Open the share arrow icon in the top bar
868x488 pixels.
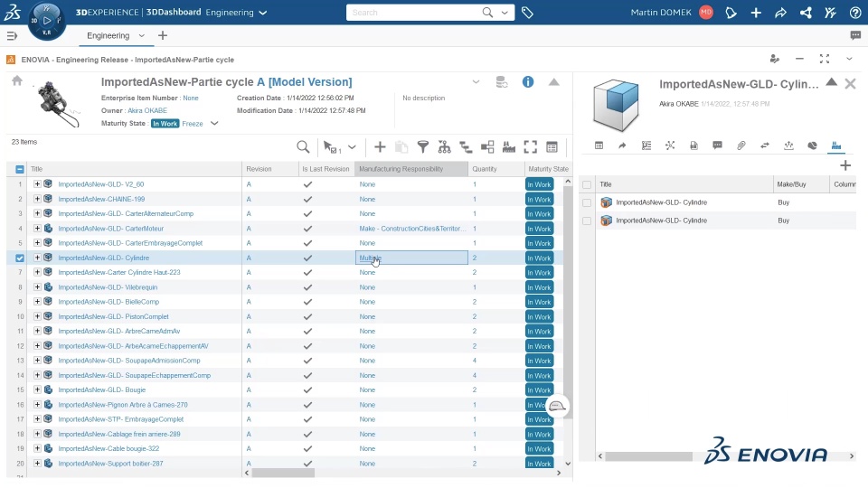[x=780, y=12]
